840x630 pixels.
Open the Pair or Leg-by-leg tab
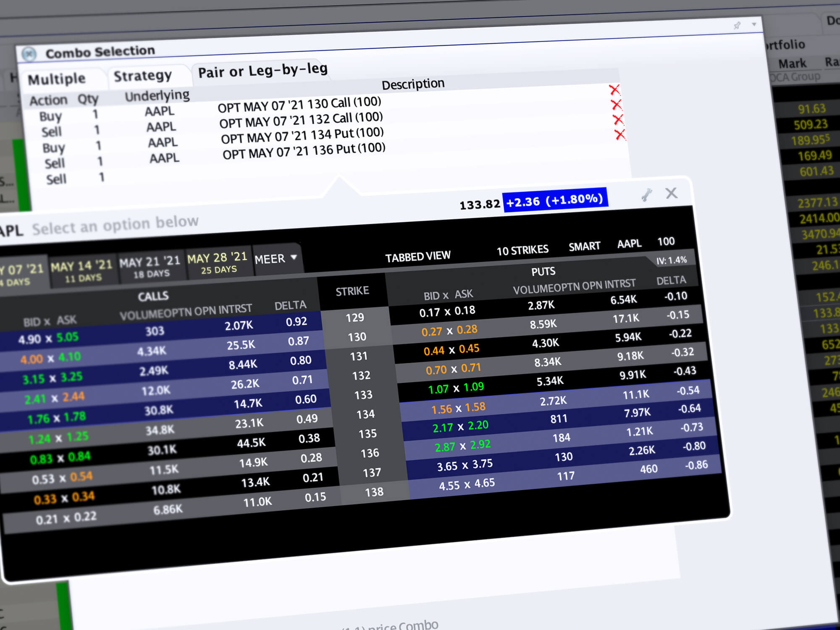tap(262, 70)
